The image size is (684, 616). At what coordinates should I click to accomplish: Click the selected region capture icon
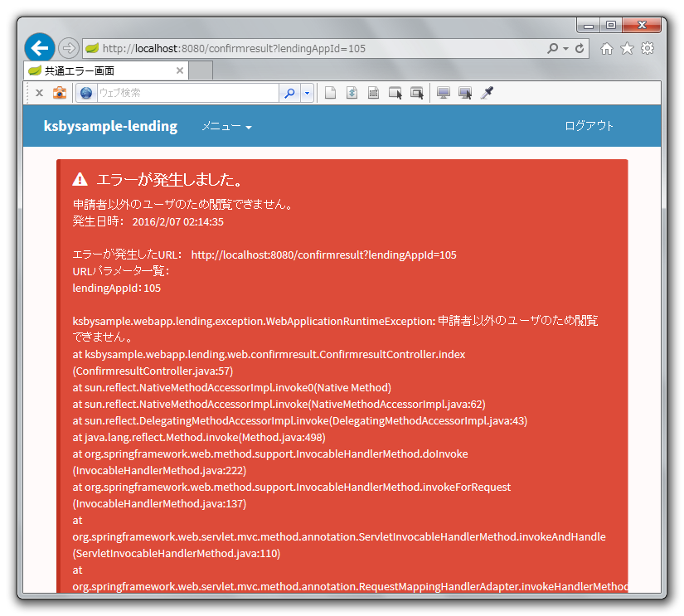[373, 93]
